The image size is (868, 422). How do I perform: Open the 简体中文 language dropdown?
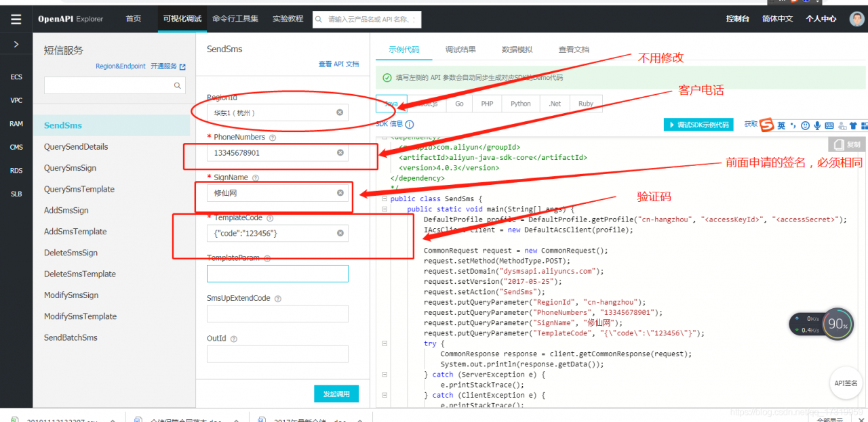777,19
